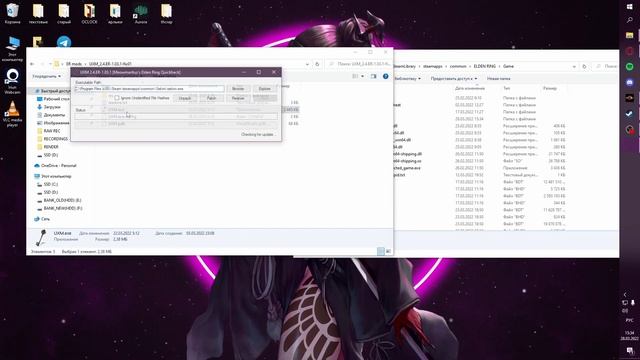The image size is (640, 360).
Task: Open Share access dropdown in Game window
Action: coord(453,78)
